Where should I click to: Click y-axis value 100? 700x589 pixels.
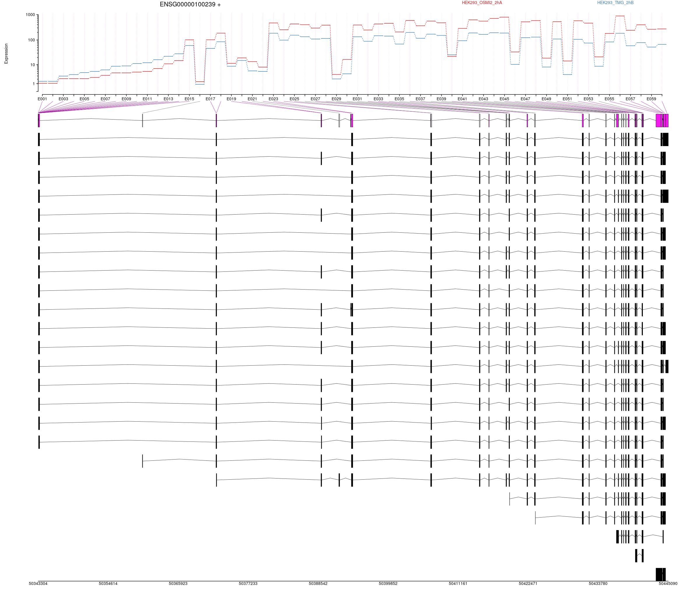(32, 40)
